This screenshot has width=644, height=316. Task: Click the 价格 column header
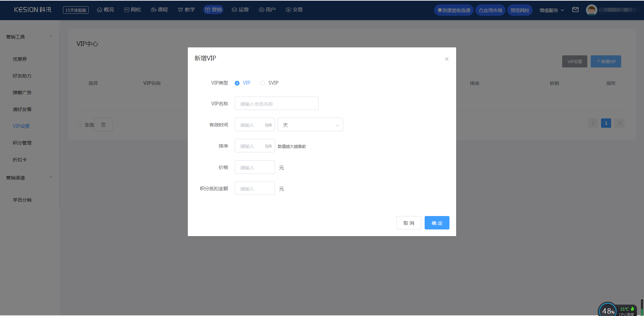pyautogui.click(x=554, y=83)
